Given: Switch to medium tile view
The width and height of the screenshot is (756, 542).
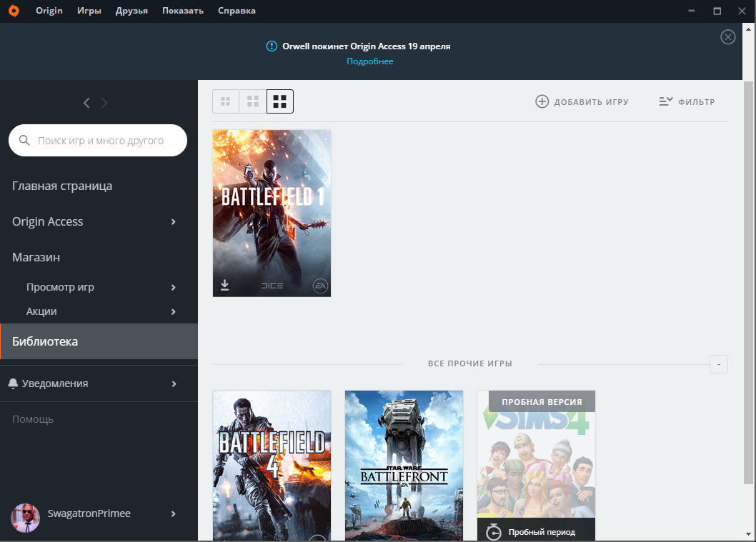Looking at the screenshot, I should [253, 101].
